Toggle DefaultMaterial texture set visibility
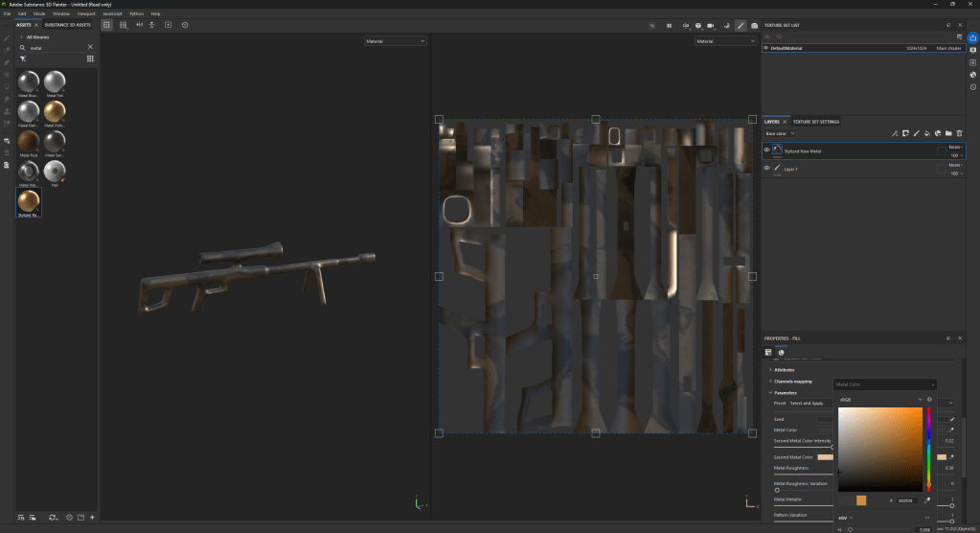 click(766, 47)
